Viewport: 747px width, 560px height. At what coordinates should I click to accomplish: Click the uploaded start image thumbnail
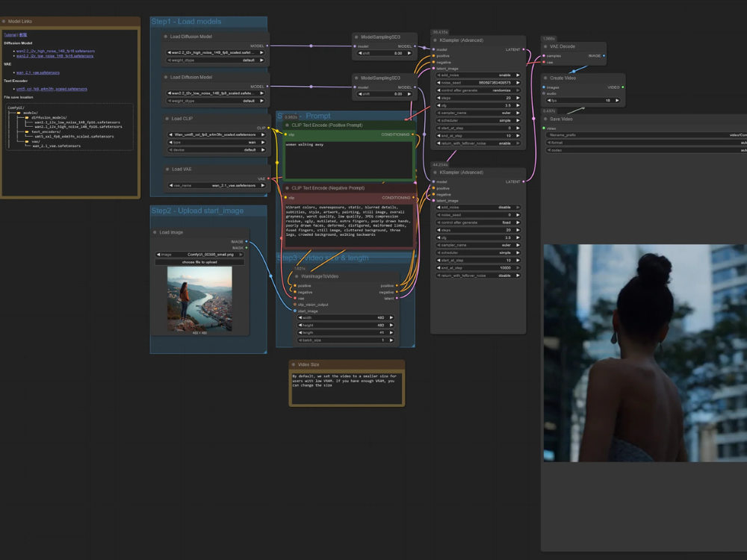[199, 299]
